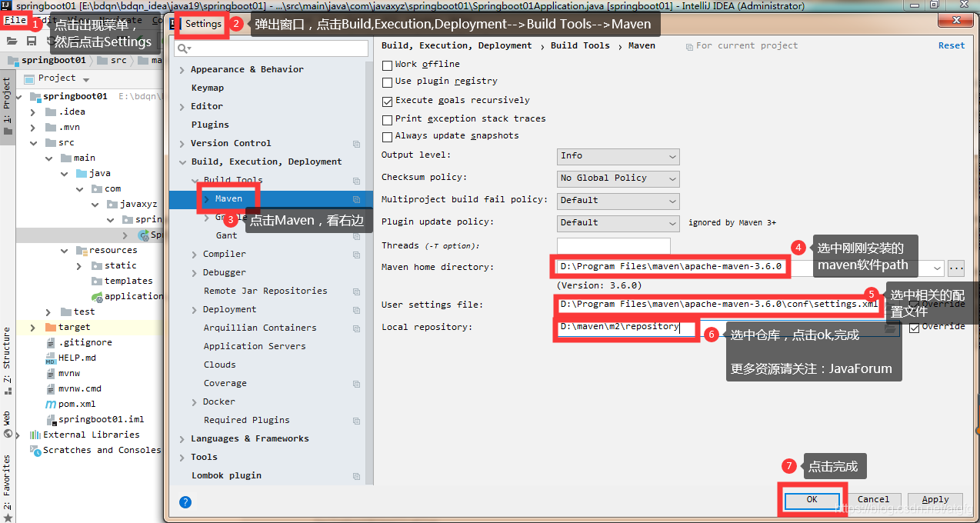
Task: Enable the Work offline checkbox
Action: coord(388,65)
